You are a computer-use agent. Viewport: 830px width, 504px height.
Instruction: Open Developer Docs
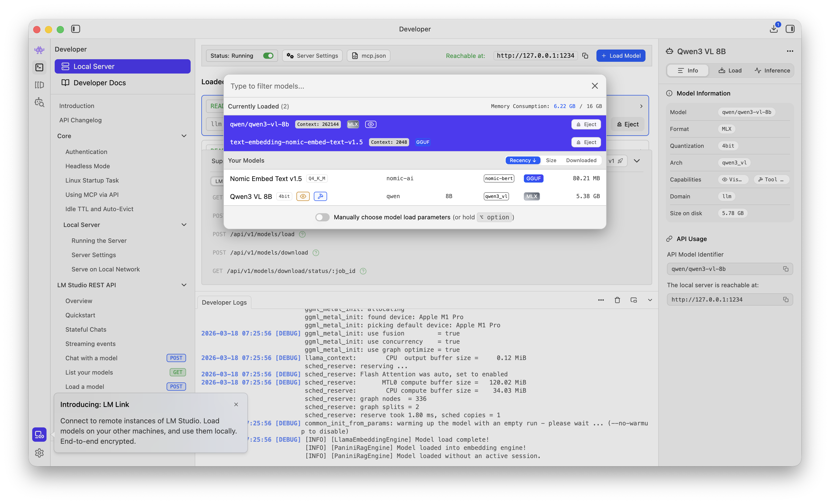tap(123, 83)
